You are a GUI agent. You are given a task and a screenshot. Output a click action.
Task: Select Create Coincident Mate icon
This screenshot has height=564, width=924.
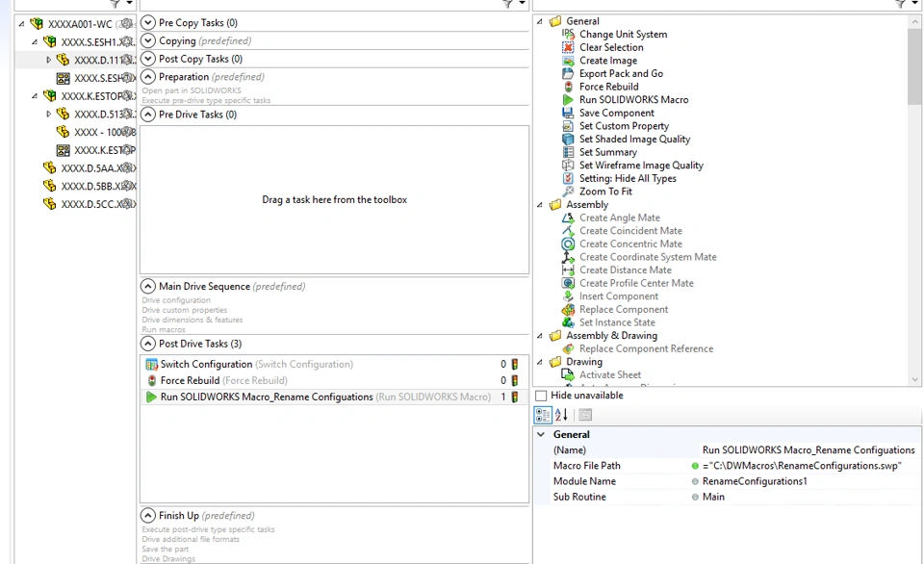(568, 230)
